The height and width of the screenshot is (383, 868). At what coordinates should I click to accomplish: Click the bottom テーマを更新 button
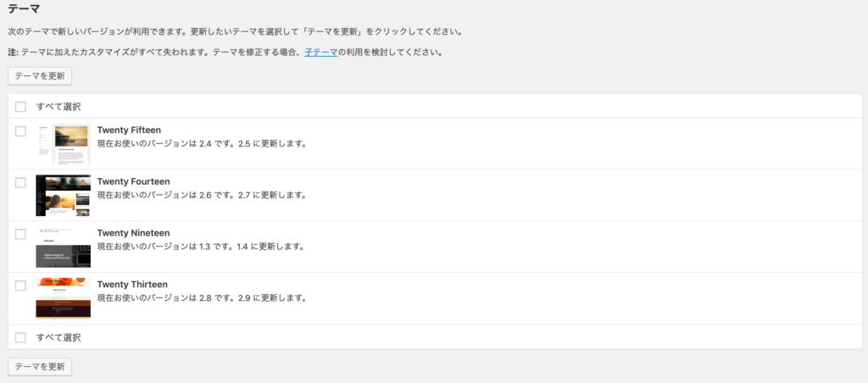pos(40,367)
